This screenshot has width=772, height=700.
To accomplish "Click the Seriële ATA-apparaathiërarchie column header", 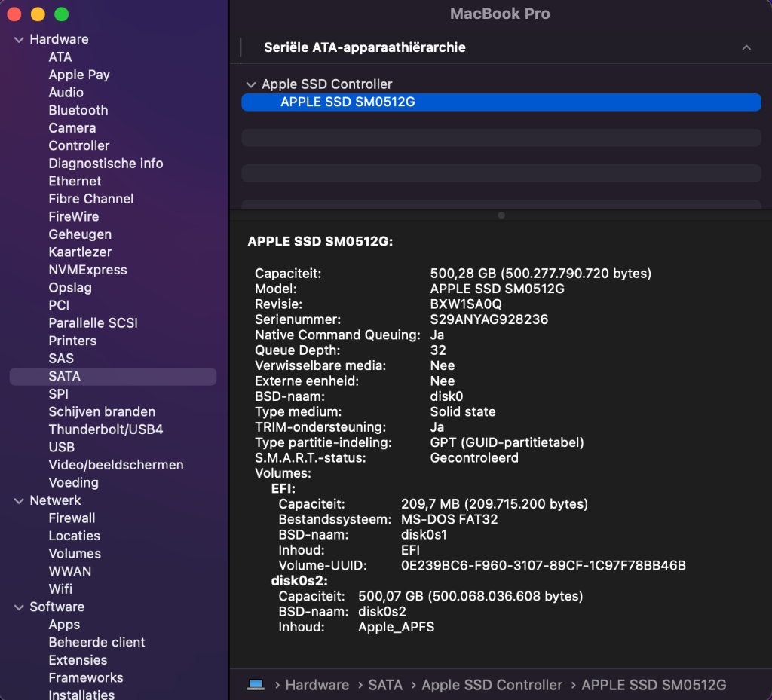I will coord(365,47).
